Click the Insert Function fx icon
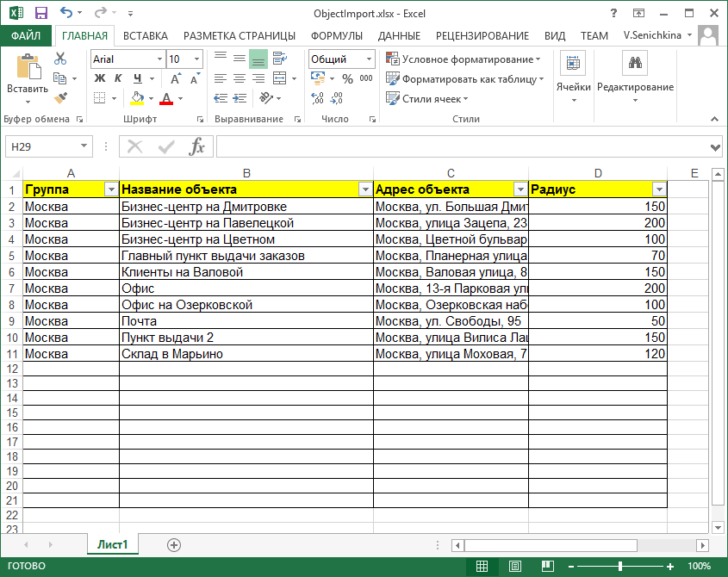Viewport: 728px width, 577px height. (197, 146)
